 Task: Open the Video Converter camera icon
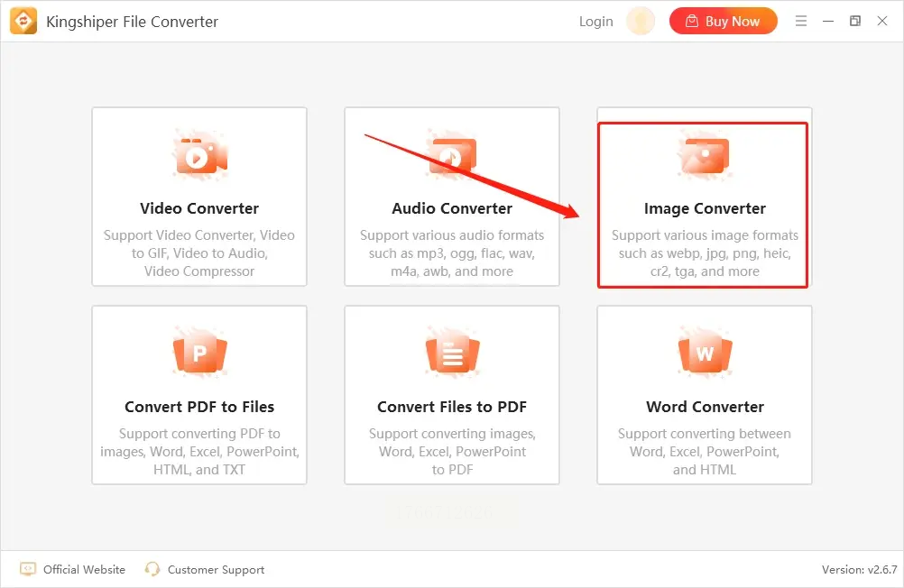point(200,156)
